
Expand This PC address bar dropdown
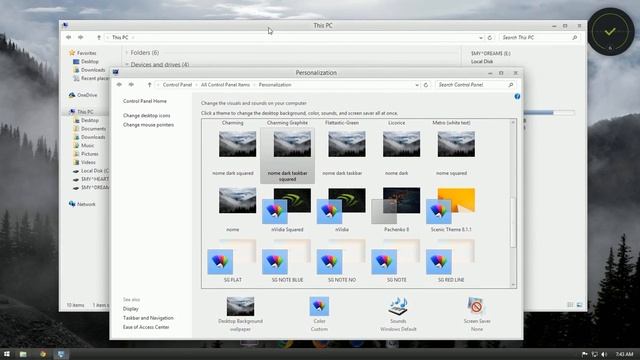pos(481,38)
